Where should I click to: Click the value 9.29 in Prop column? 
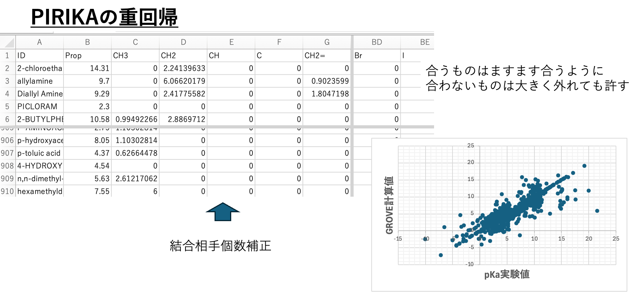click(x=87, y=94)
